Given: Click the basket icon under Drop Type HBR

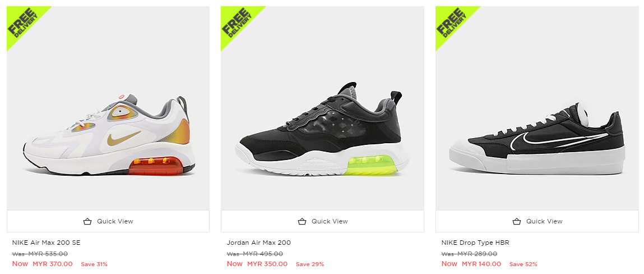Looking at the screenshot, I should (x=516, y=221).
